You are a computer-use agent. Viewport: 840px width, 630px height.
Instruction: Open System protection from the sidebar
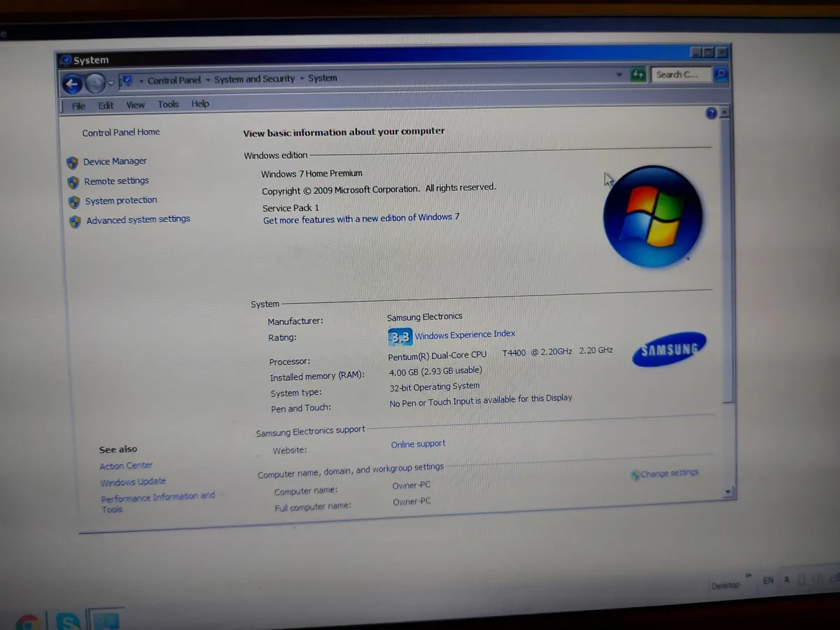coord(120,200)
